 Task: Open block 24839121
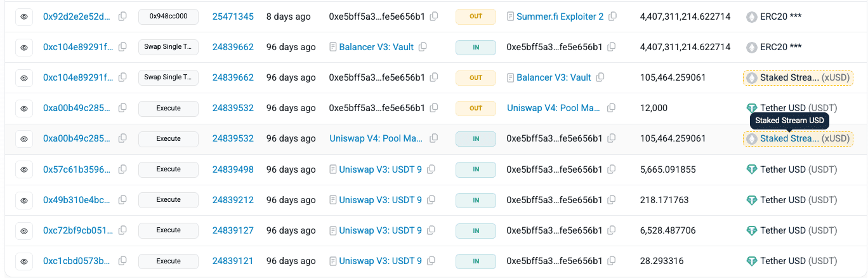click(233, 261)
